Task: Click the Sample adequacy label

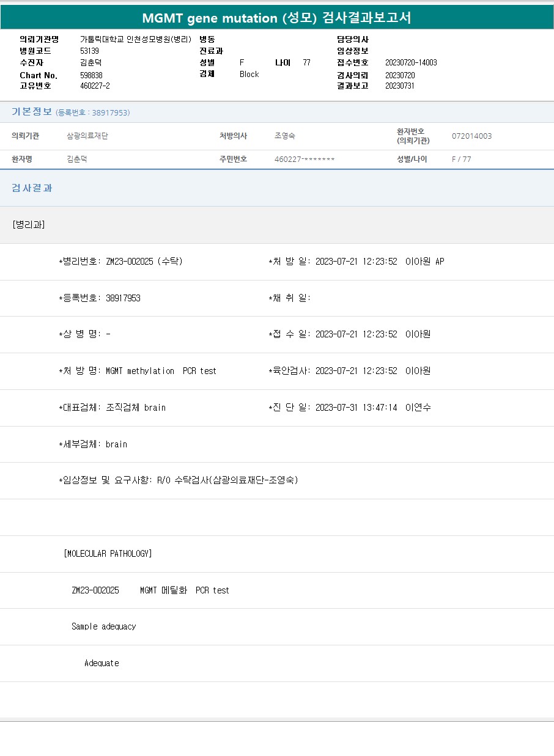Action: 103,626
